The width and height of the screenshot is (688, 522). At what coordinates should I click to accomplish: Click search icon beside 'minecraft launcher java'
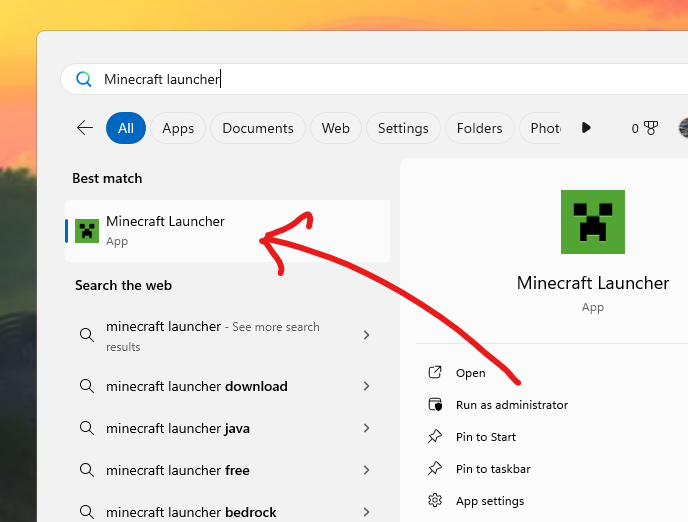(x=86, y=428)
